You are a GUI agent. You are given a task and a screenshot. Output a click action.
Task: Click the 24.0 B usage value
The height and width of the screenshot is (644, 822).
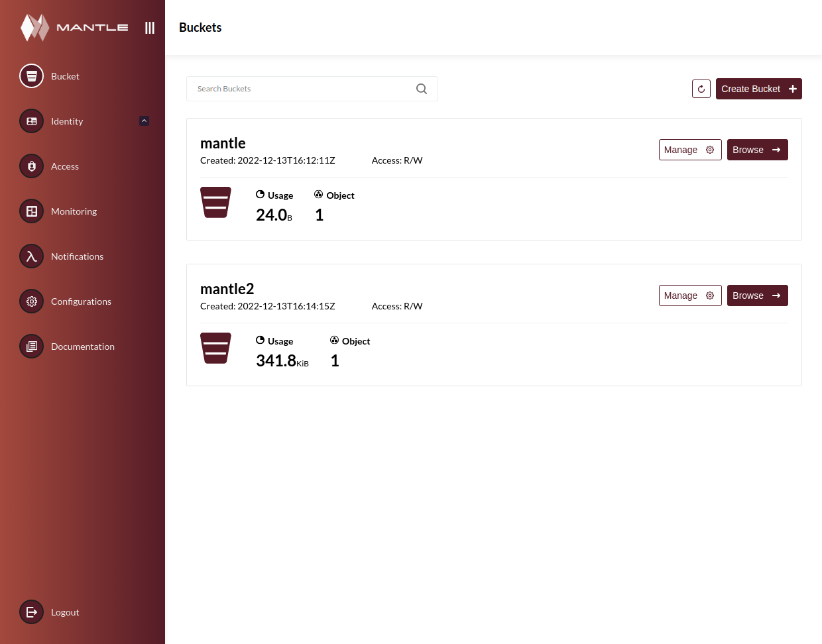pyautogui.click(x=274, y=215)
